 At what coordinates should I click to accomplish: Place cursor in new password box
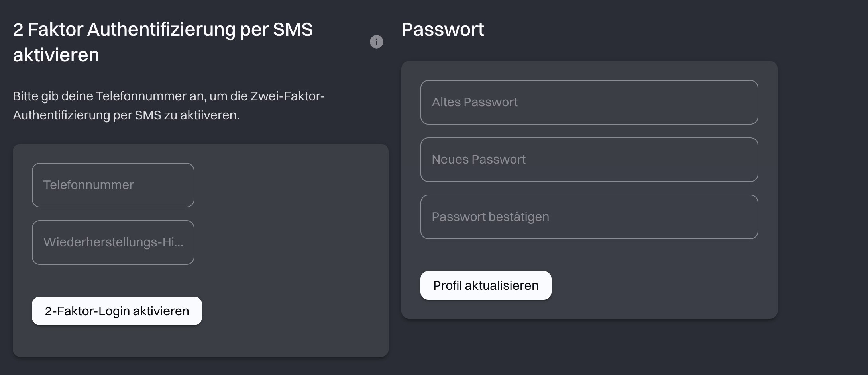pyautogui.click(x=589, y=160)
